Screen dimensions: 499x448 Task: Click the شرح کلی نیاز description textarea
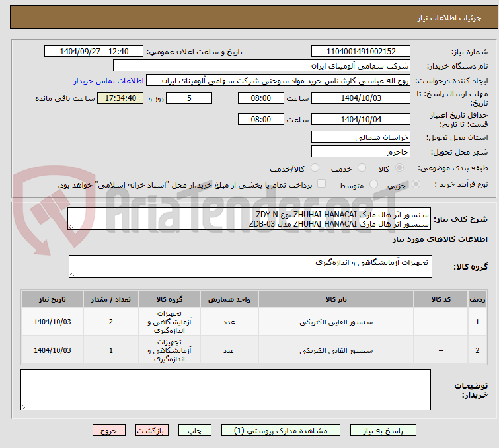249,219
